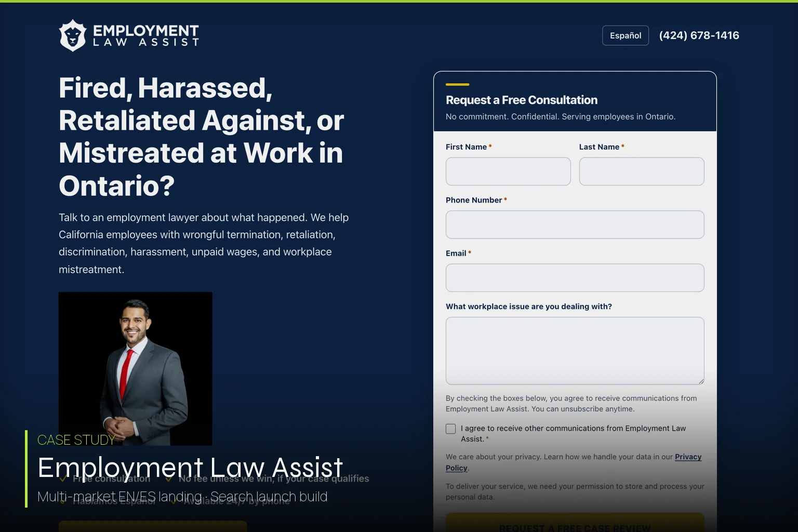Click the 'Multi-market EN/ES landing' caption
The width and height of the screenshot is (798, 532).
point(182,497)
